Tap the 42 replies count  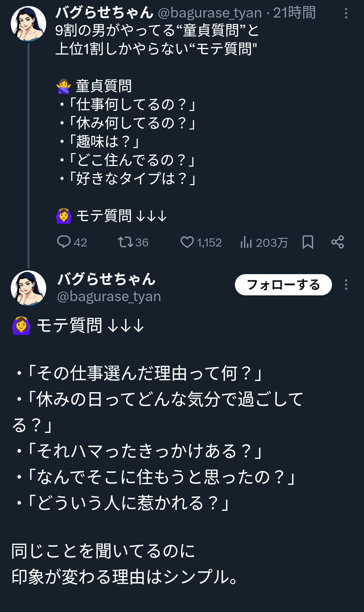[x=80, y=242]
